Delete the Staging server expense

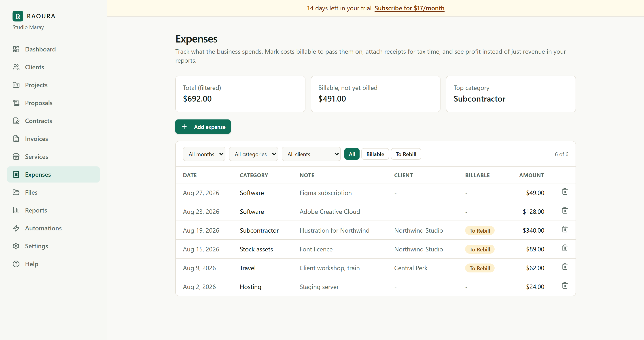[x=565, y=285]
